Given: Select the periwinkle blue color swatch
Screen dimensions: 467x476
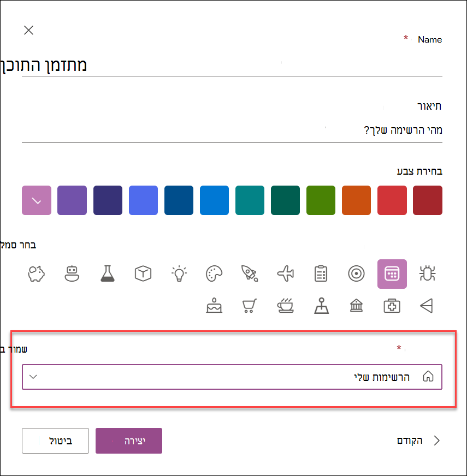Looking at the screenshot, I should click(144, 200).
